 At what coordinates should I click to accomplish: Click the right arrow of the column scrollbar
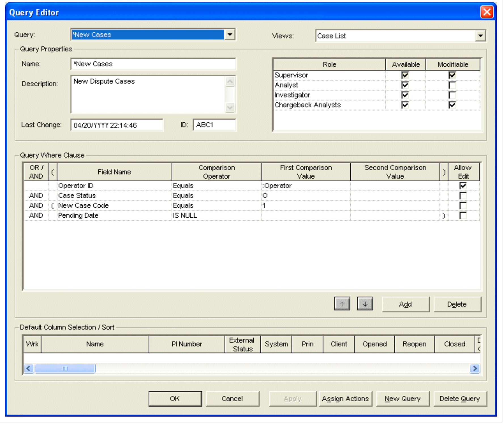tap(475, 368)
